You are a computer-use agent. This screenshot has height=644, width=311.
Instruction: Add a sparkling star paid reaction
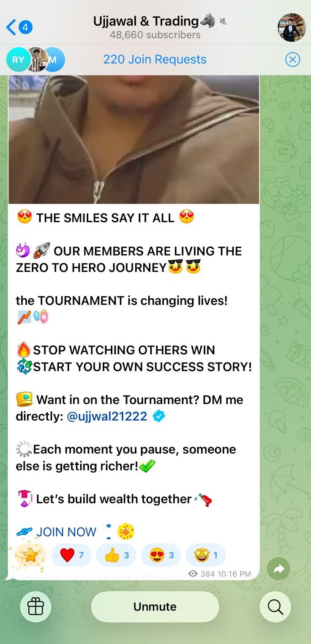click(x=30, y=555)
